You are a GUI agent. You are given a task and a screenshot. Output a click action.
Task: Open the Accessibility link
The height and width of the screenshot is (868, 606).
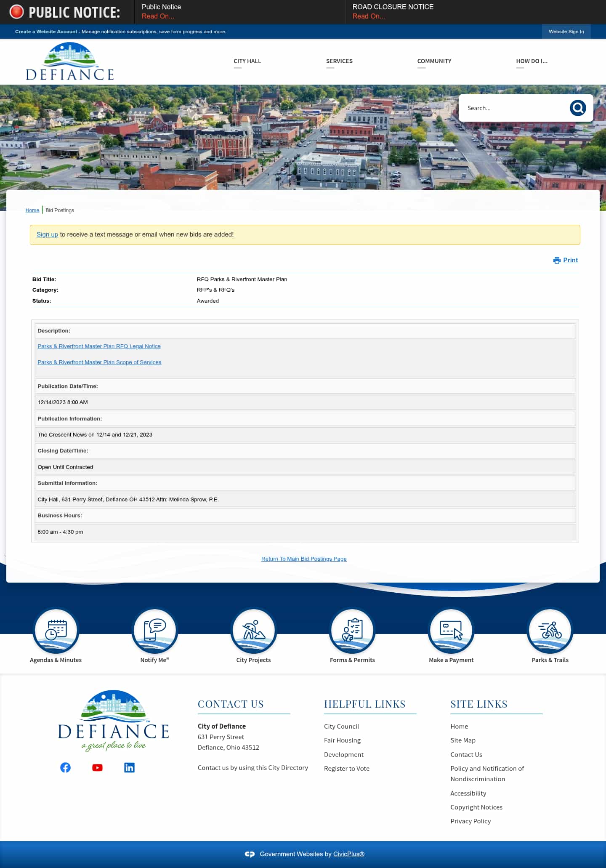click(x=468, y=793)
